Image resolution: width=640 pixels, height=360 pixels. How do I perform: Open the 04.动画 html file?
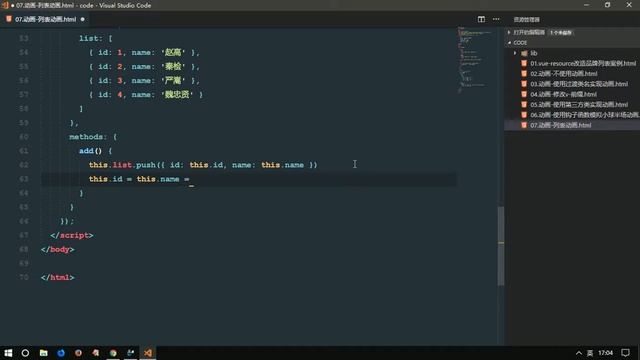pos(563,94)
